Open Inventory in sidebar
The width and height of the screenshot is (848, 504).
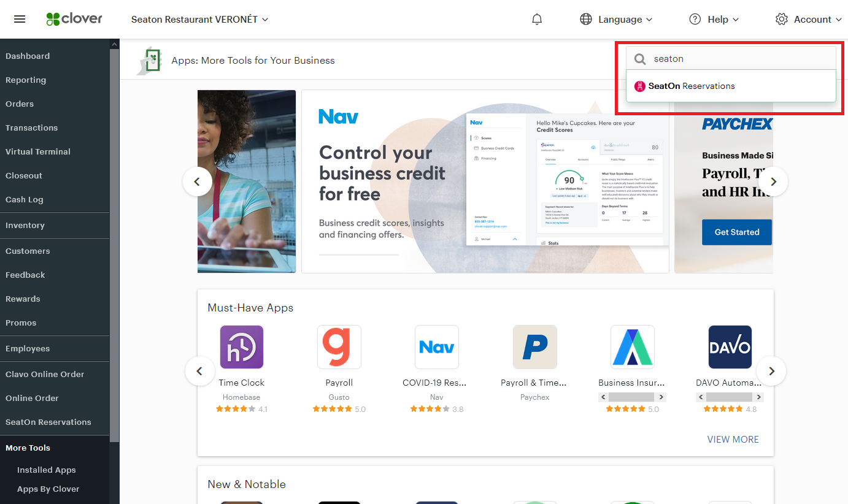25,225
